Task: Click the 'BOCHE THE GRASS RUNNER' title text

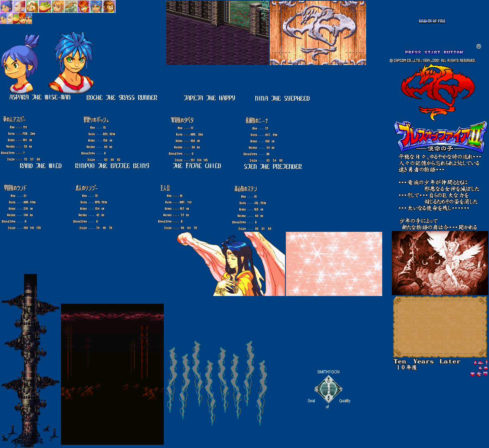Action: click(122, 97)
